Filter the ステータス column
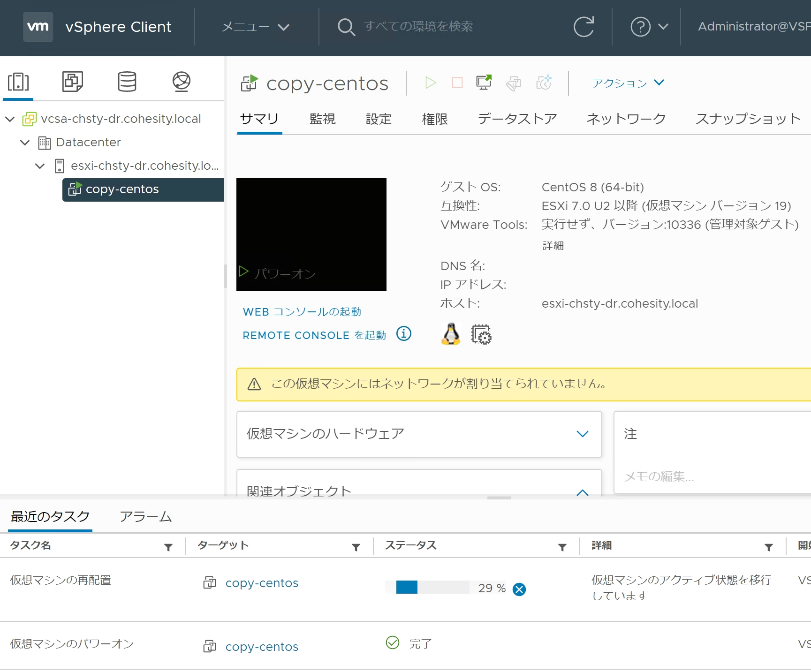This screenshot has height=672, width=811. 562,547
